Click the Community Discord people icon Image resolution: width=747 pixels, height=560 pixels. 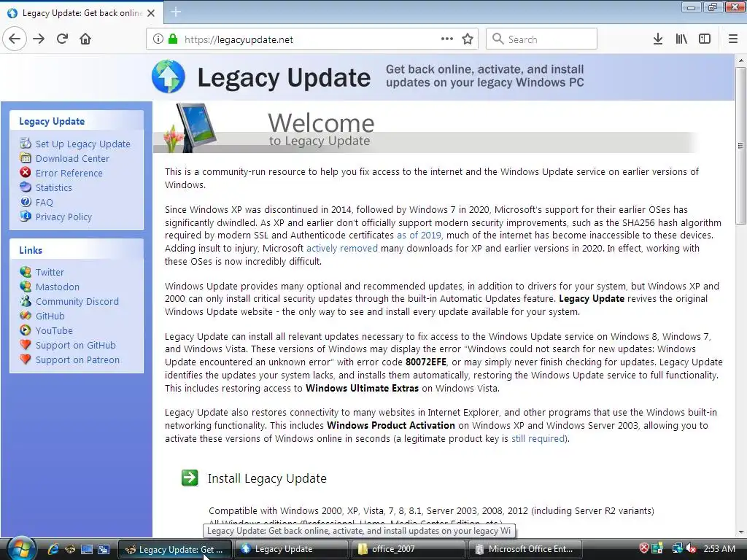[26, 301]
